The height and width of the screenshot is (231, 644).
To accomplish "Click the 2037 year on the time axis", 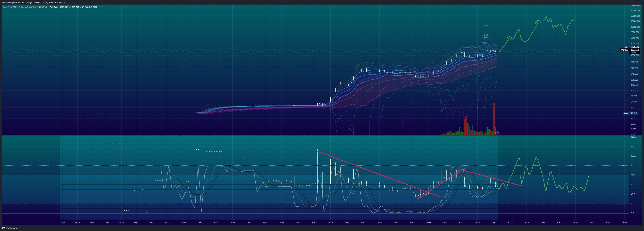I will click(x=543, y=222).
